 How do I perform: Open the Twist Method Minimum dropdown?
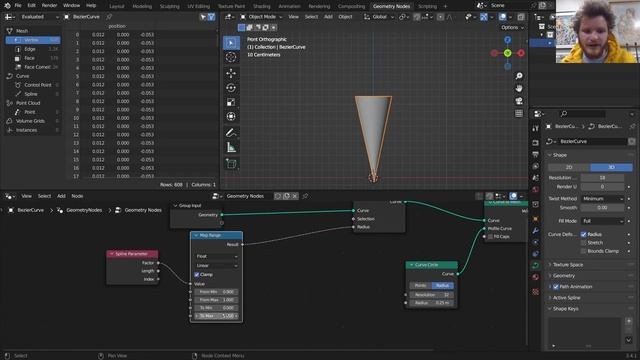coord(602,199)
